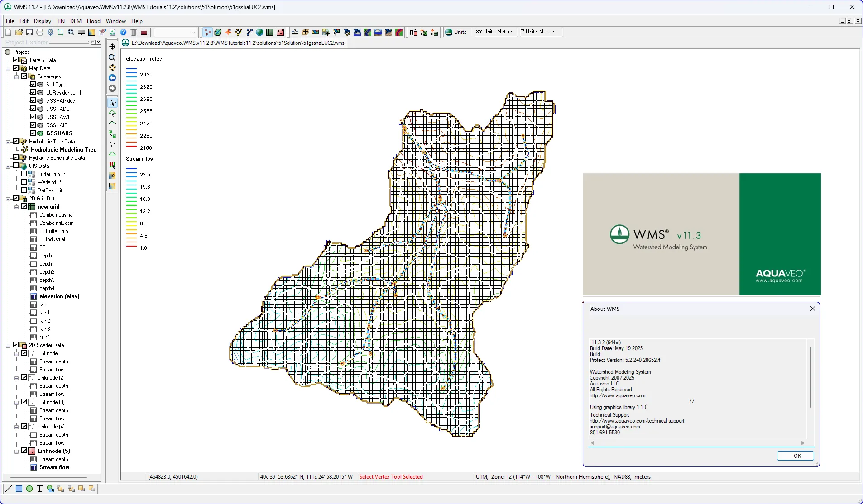Click the Zoom magnifier tool
The image size is (863, 504).
click(x=112, y=57)
